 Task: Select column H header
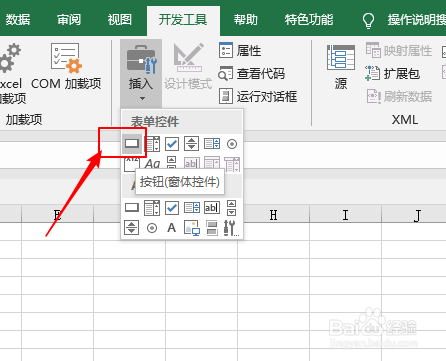[x=274, y=215]
